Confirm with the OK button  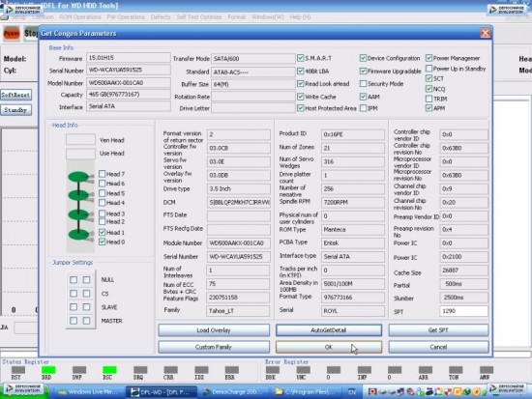329,347
